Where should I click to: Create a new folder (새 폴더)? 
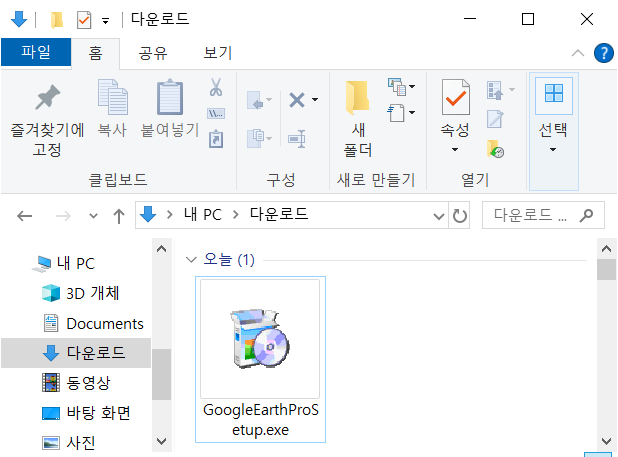click(x=357, y=118)
